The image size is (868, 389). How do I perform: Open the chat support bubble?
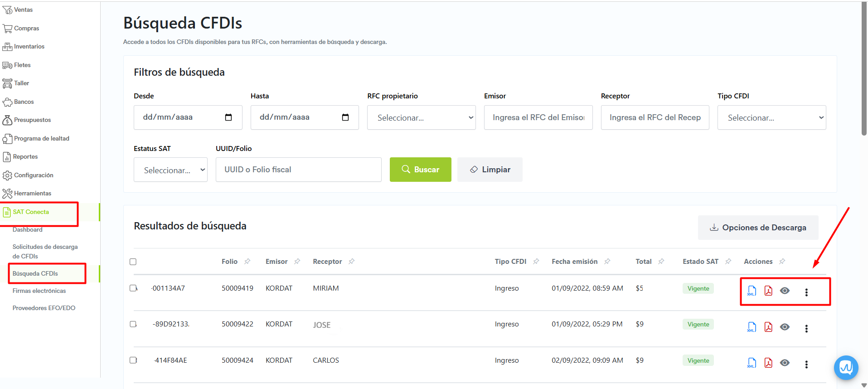(x=846, y=367)
